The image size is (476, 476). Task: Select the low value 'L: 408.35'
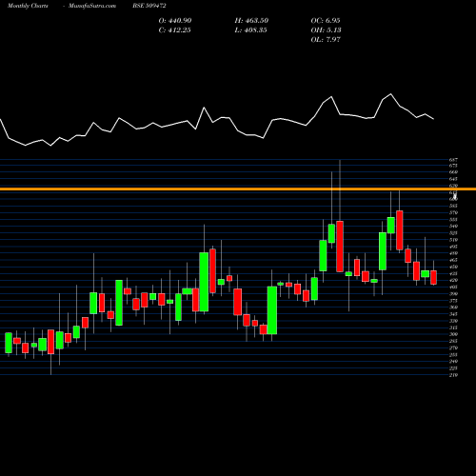click(250, 30)
